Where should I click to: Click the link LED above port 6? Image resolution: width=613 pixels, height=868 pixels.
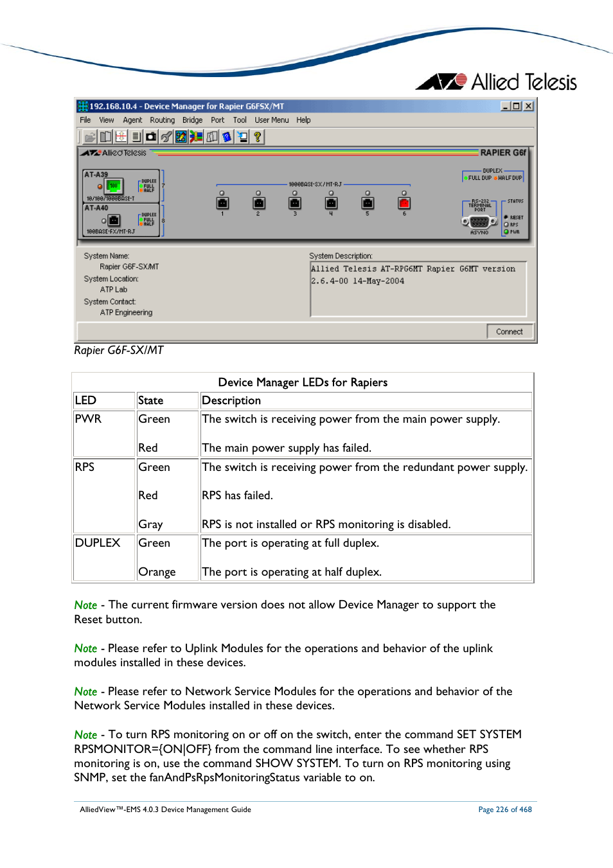[x=404, y=193]
